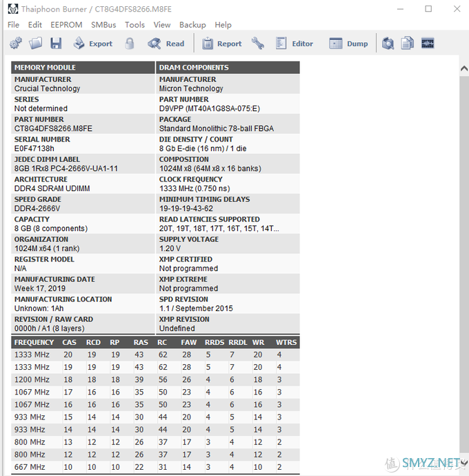The height and width of the screenshot is (476, 469).
Task: Select module part number CT8G4DFS8266.M8FE
Action: tap(53, 129)
